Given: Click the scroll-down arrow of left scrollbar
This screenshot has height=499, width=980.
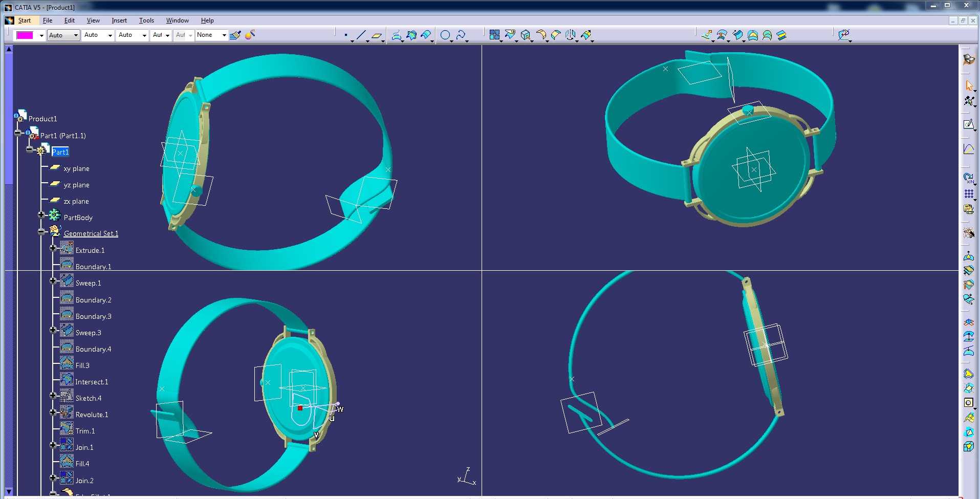Looking at the screenshot, I should (9, 491).
